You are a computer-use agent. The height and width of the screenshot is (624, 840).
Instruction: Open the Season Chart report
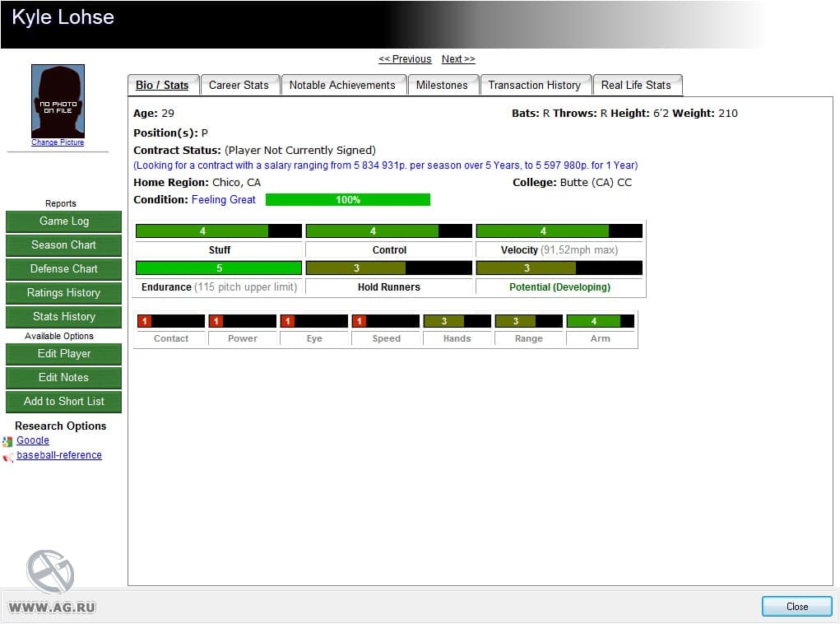coord(63,245)
